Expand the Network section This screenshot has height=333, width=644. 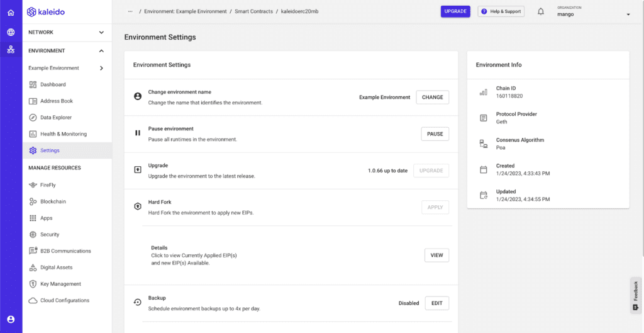[101, 32]
